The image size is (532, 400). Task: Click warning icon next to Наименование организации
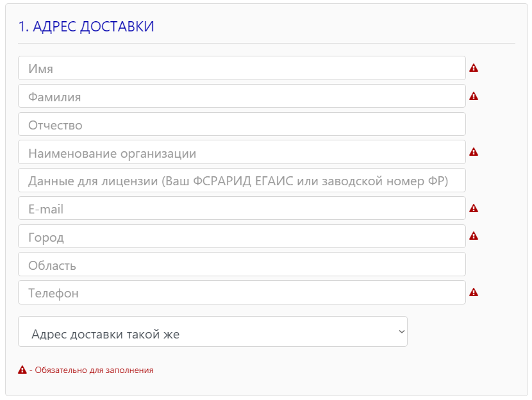pyautogui.click(x=474, y=152)
